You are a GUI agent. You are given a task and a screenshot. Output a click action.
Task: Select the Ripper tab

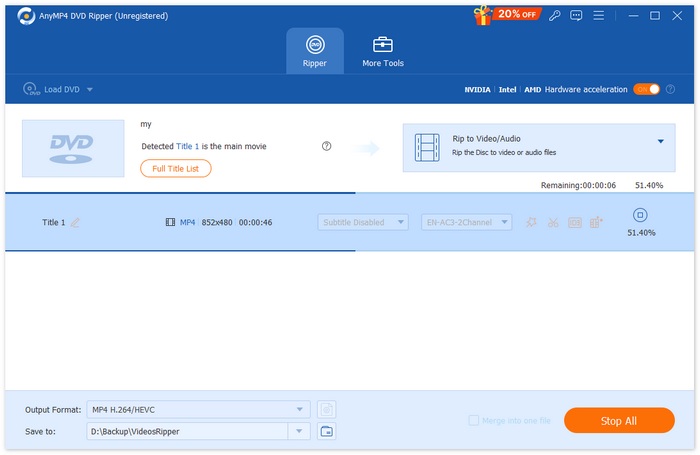click(314, 51)
